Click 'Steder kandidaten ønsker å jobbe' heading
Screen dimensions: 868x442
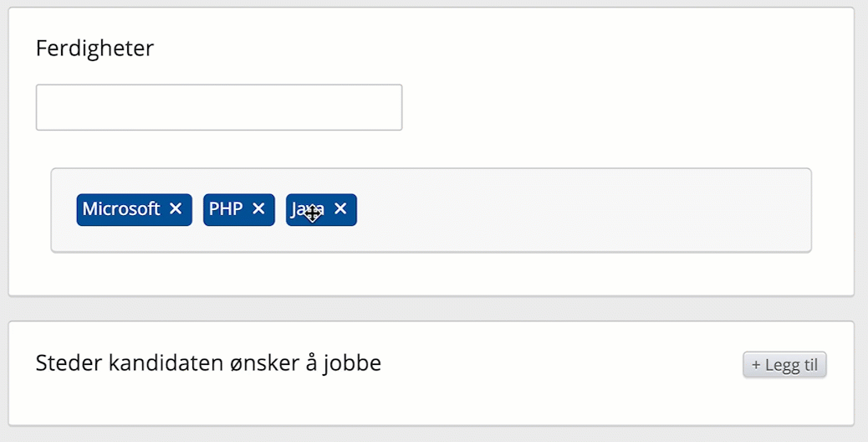[x=208, y=363]
